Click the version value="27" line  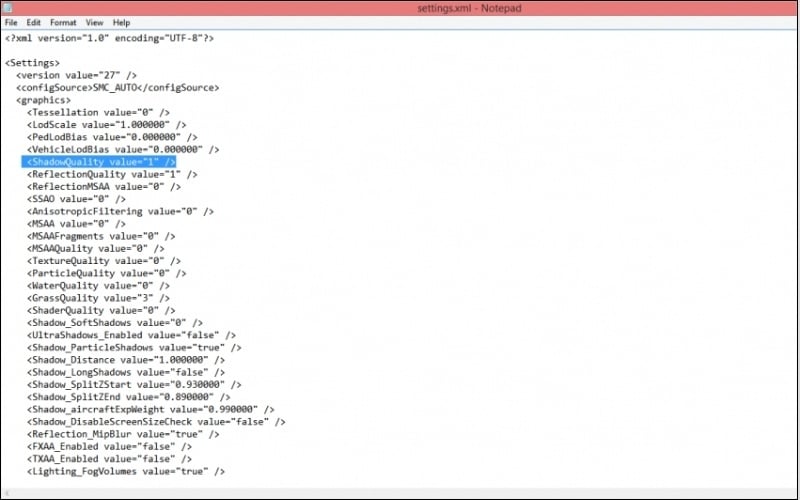pyautogui.click(x=77, y=75)
